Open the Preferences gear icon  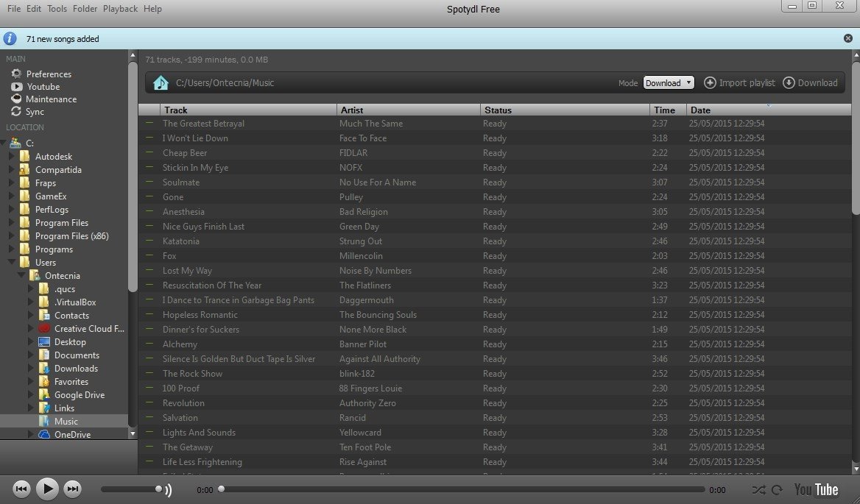(x=16, y=74)
